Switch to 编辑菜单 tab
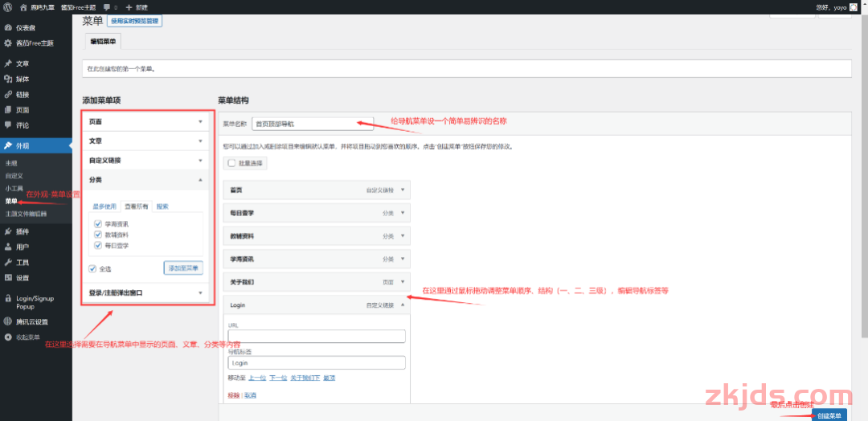This screenshot has width=868, height=421. tap(103, 42)
